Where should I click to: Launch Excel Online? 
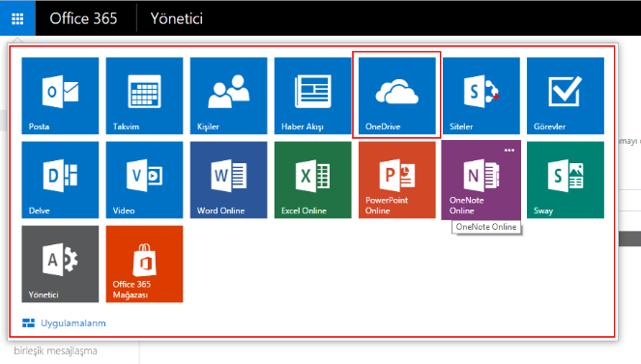312,180
